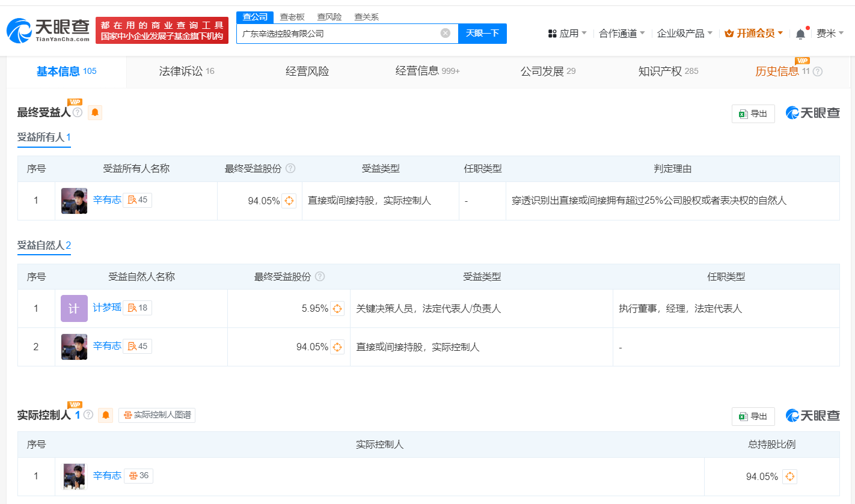Viewport: 855px width, 504px height.
Task: Select the 查老板 search tab
Action: (292, 17)
